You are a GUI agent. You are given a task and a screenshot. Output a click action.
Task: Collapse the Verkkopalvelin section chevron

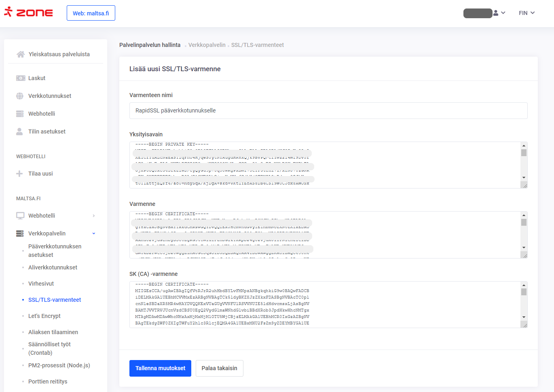94,233
